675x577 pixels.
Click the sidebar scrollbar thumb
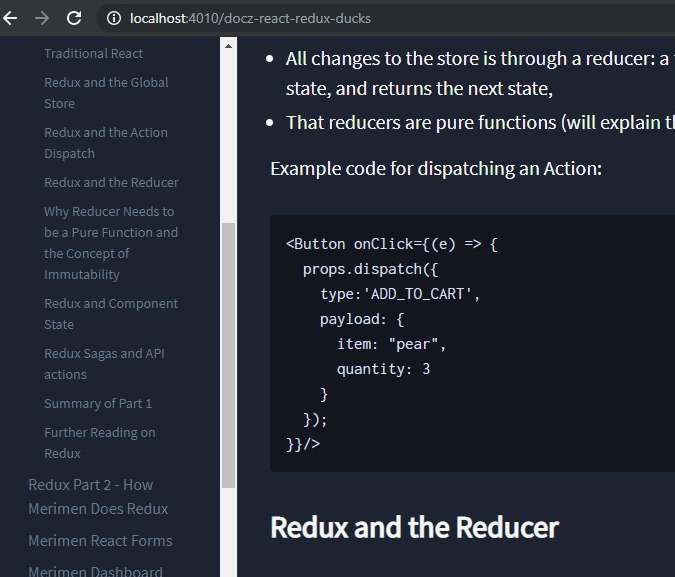(229, 355)
